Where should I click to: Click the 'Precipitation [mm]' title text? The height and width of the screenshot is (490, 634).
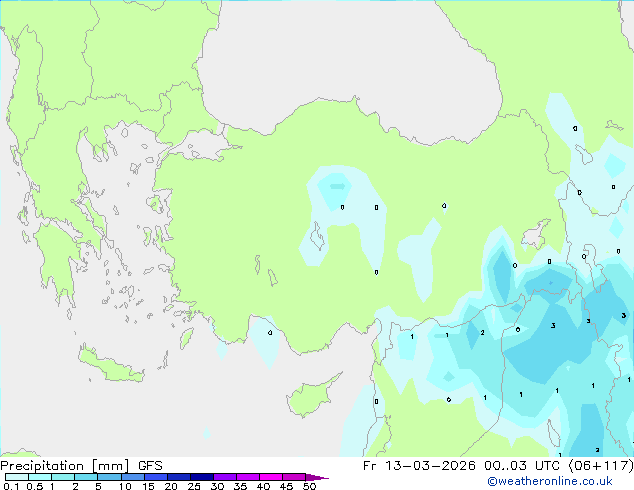coord(65,466)
